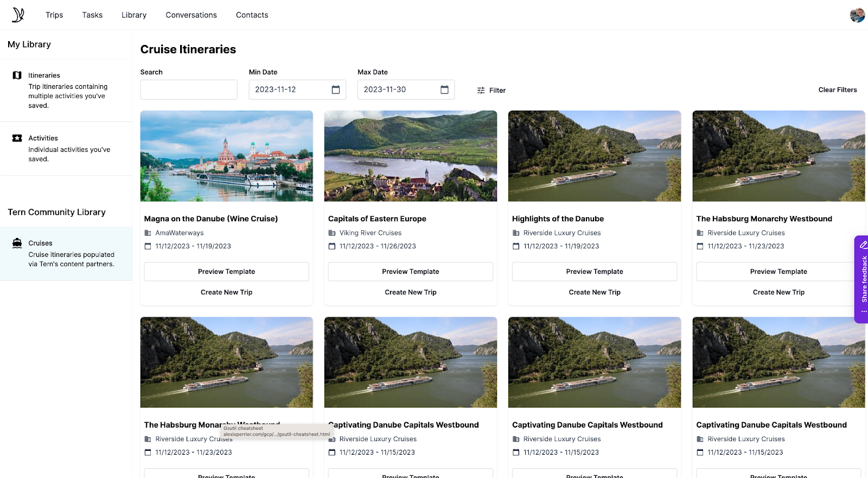Open the Capitals of Eastern Europe cruise photo

point(411,156)
